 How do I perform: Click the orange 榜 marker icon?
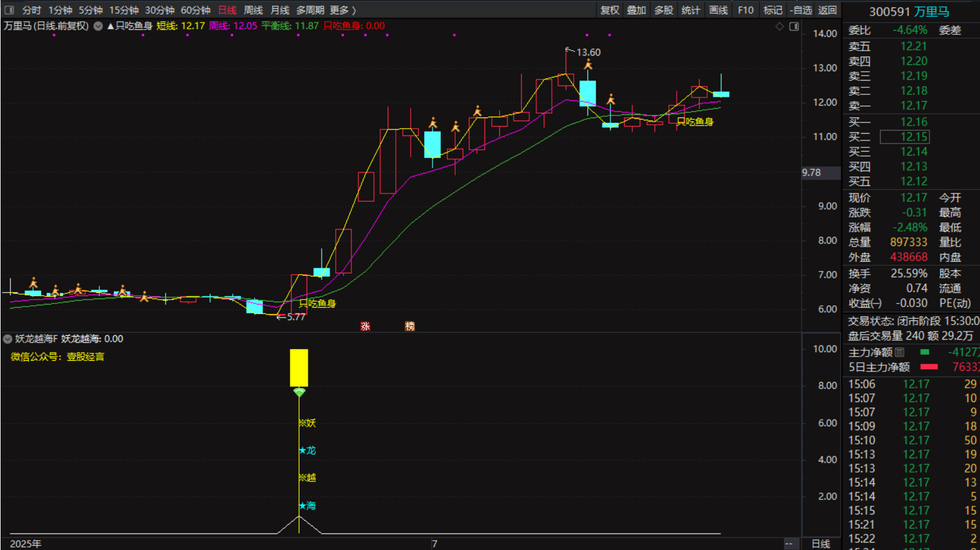coord(409,326)
